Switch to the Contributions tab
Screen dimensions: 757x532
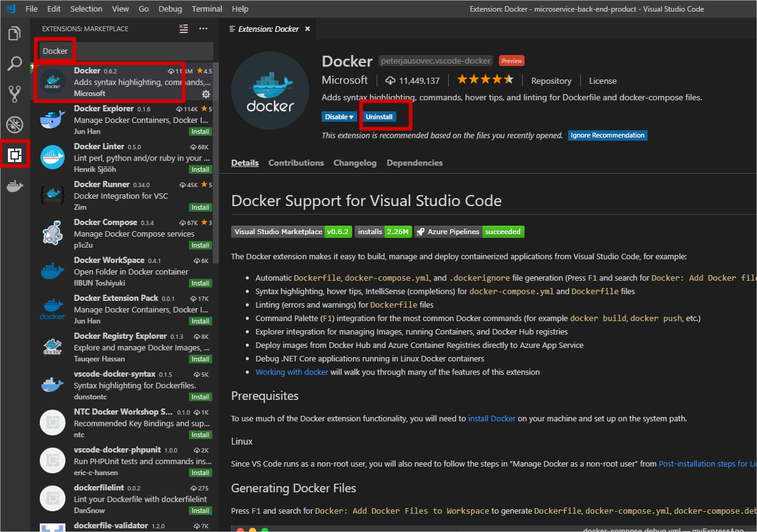(x=296, y=163)
